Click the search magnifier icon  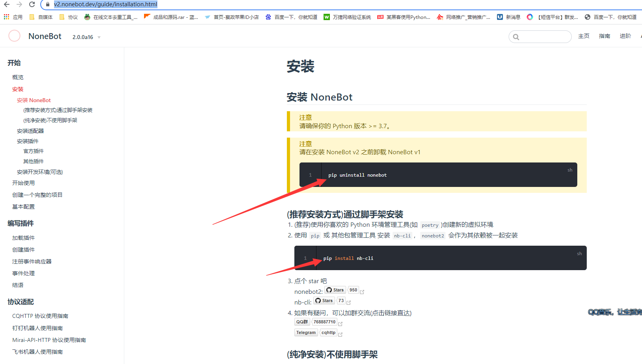click(x=516, y=37)
